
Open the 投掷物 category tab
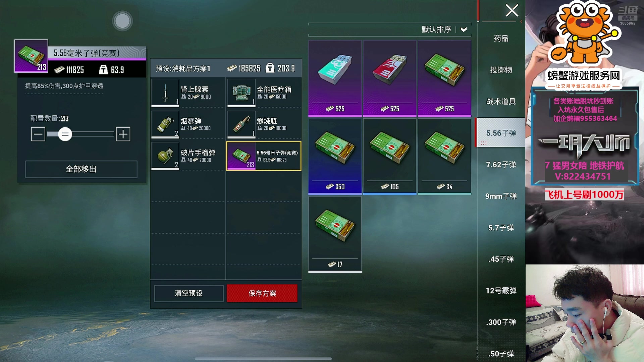click(501, 70)
